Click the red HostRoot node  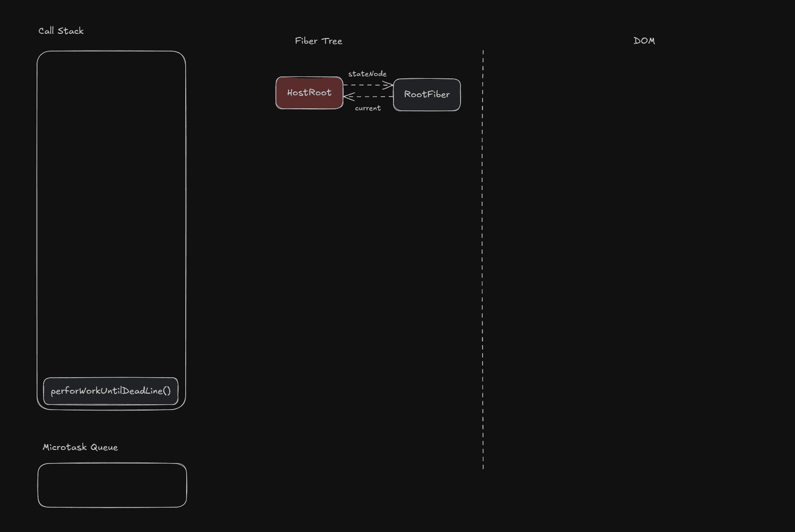(309, 93)
